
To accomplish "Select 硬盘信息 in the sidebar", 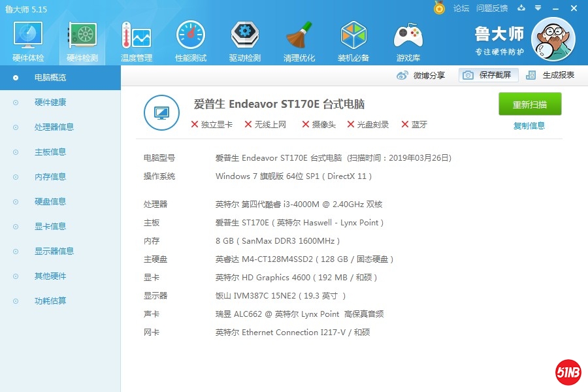I will (50, 202).
